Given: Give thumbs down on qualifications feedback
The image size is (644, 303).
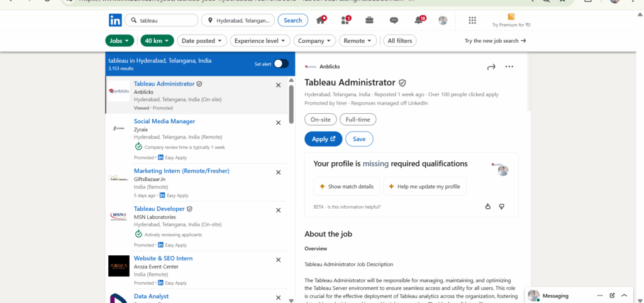Looking at the screenshot, I should click(x=501, y=207).
